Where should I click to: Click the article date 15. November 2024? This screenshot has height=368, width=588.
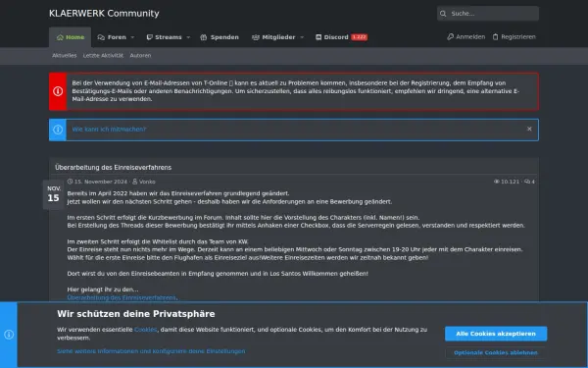(x=101, y=182)
